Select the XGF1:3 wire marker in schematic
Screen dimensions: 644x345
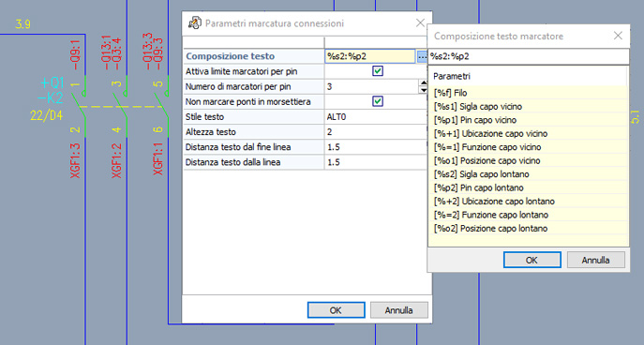tap(75, 160)
